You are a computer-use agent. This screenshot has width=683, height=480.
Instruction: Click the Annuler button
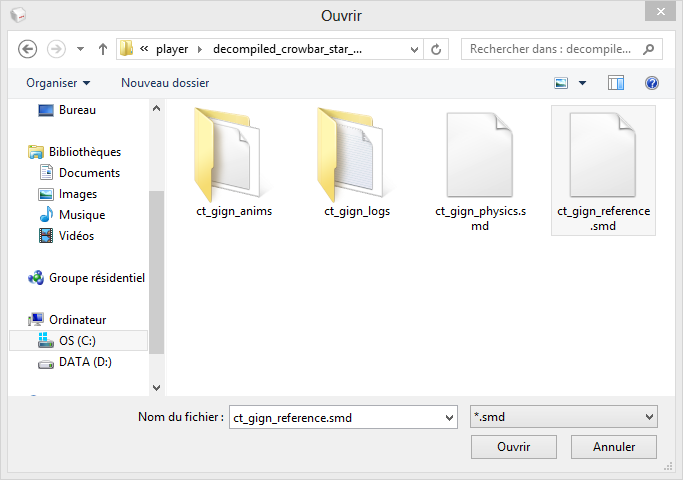[x=614, y=447]
